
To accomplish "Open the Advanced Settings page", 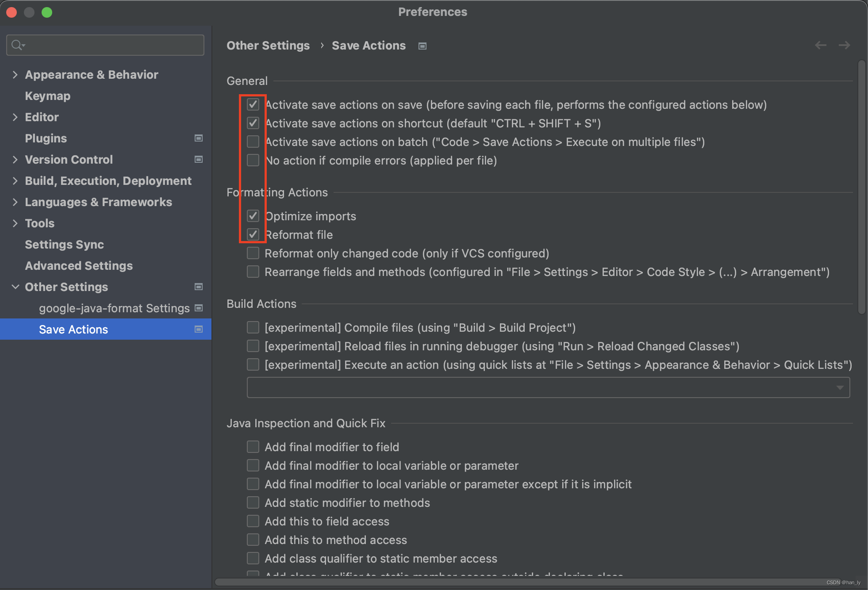I will (79, 266).
